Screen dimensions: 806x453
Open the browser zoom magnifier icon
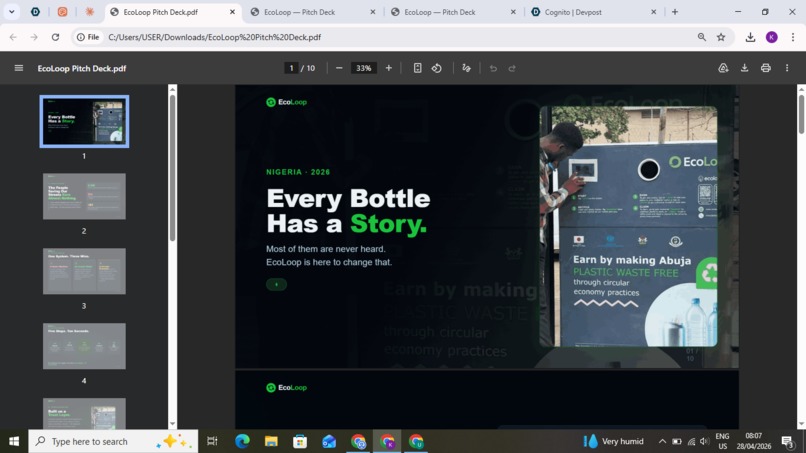click(702, 37)
